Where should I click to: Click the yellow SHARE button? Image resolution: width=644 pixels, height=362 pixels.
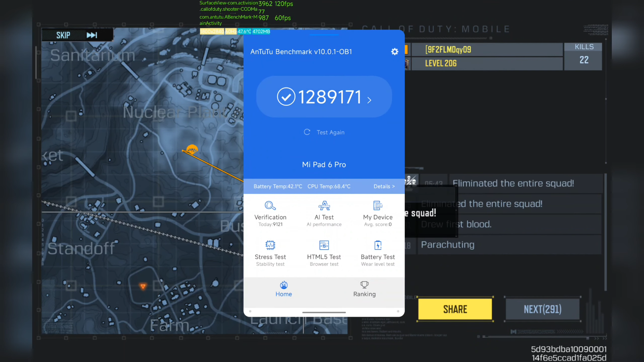[x=455, y=309]
